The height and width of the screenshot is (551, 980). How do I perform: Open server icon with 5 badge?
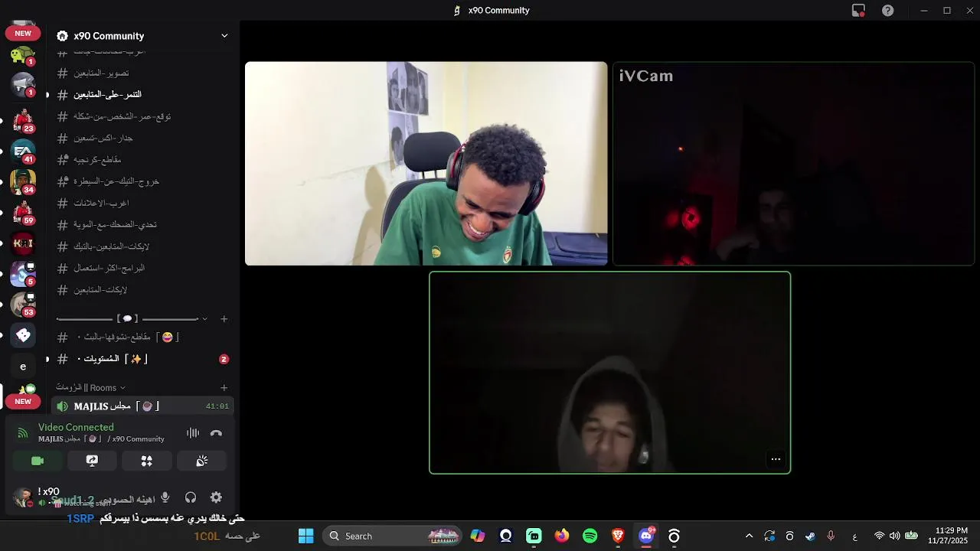pos(23,274)
